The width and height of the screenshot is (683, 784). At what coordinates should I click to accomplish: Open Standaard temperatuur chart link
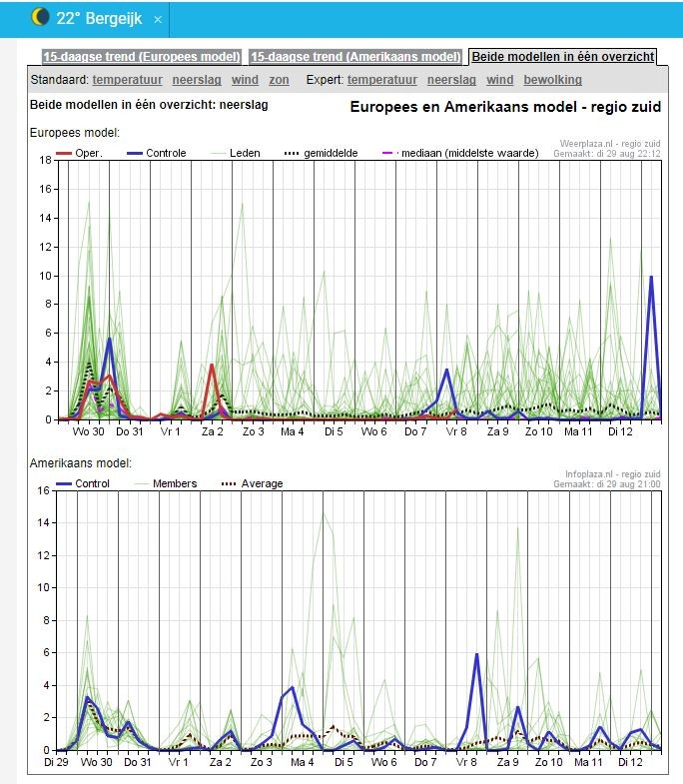click(127, 80)
